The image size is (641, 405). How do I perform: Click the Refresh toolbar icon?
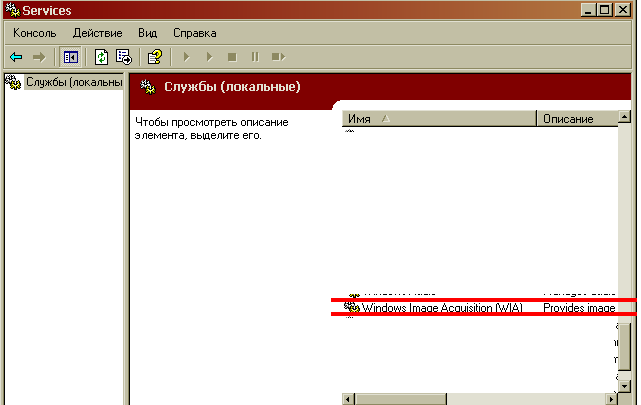tap(102, 57)
